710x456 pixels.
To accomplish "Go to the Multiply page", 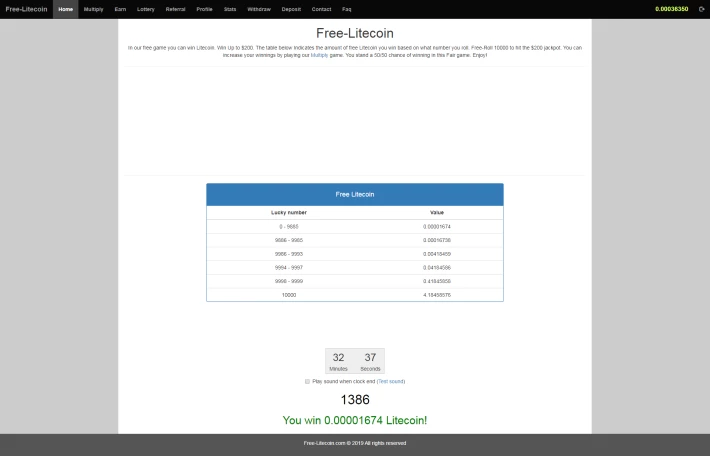I will tap(93, 9).
